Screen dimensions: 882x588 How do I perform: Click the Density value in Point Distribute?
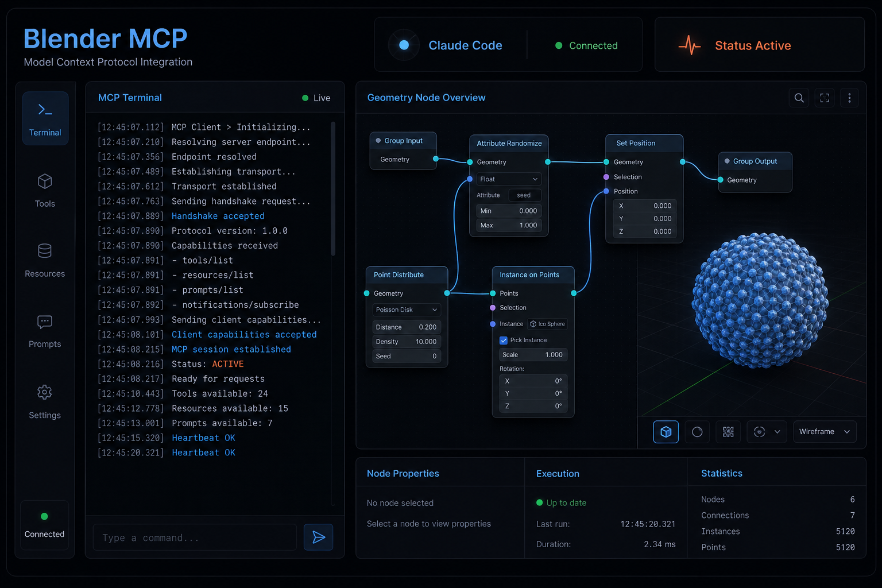(407, 341)
